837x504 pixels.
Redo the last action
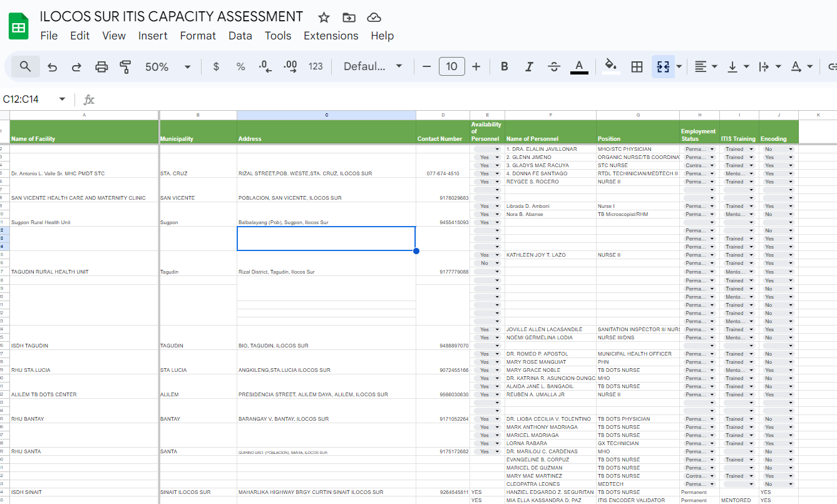[x=76, y=66]
